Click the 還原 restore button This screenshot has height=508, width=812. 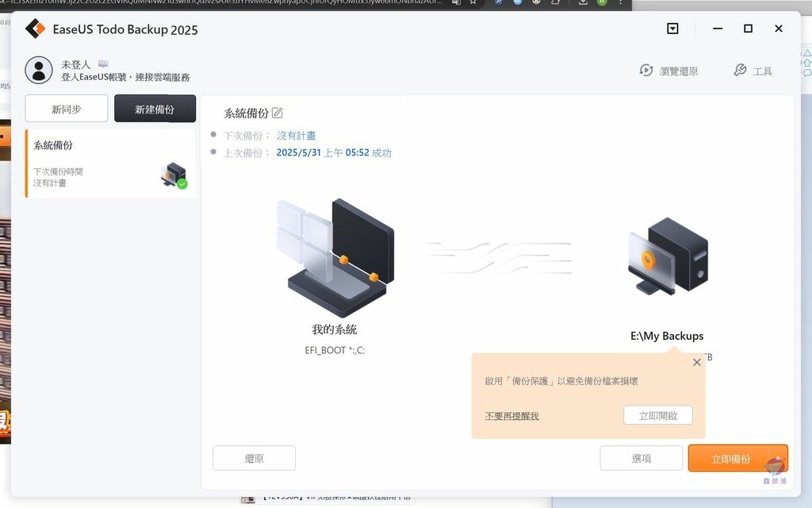(254, 458)
